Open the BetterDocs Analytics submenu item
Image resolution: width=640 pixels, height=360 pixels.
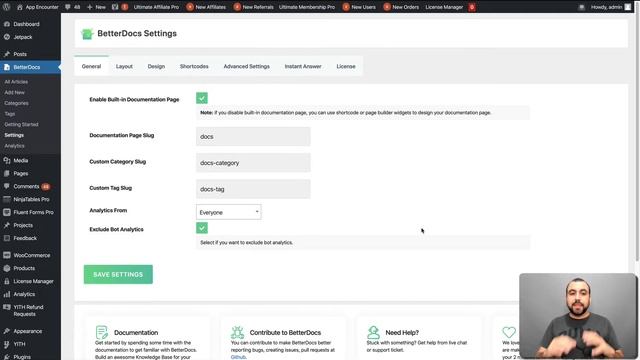point(14,145)
